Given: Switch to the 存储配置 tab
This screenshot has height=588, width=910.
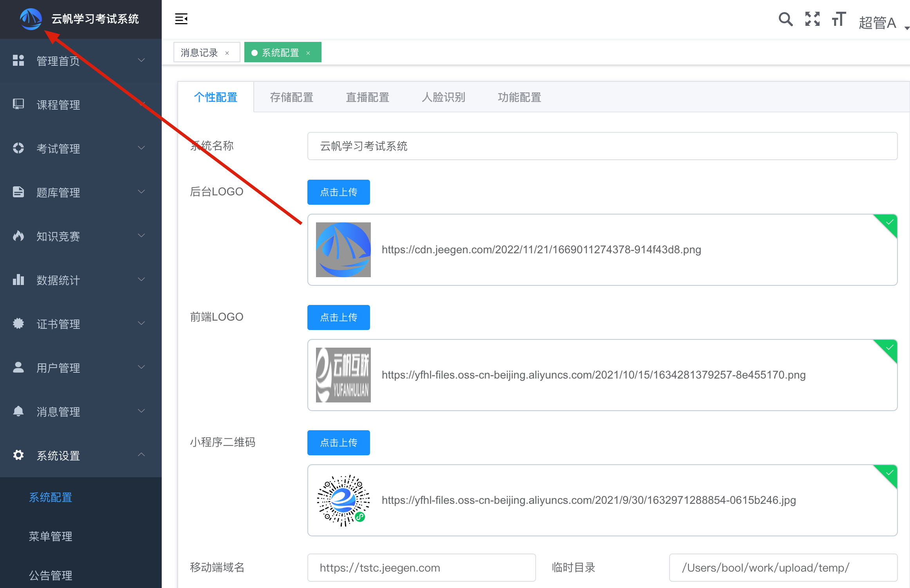Looking at the screenshot, I should (292, 97).
